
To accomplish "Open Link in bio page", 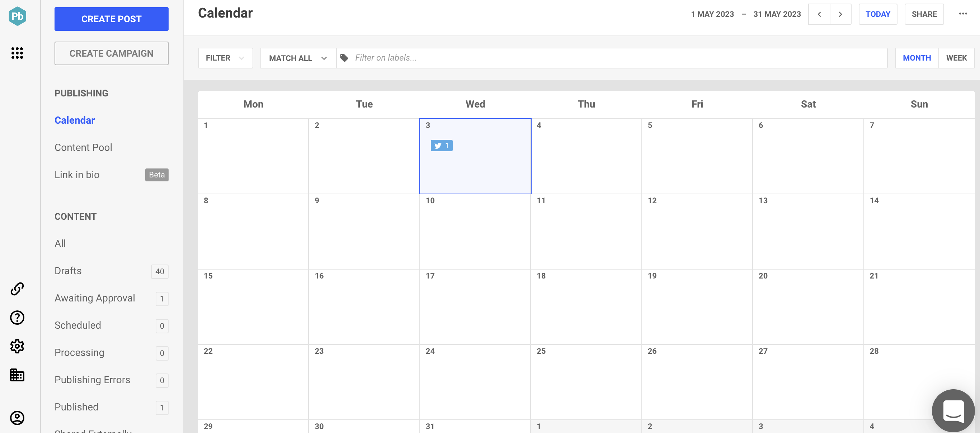I will [77, 175].
